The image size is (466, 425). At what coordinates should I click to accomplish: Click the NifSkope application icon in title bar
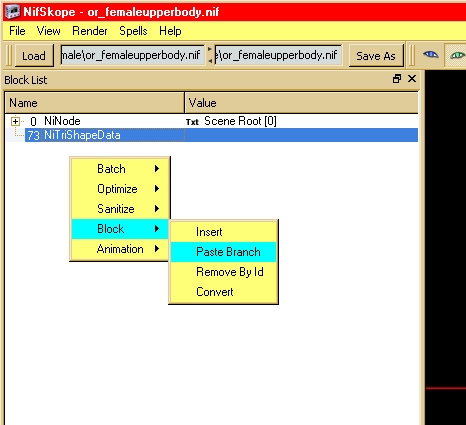[12, 12]
